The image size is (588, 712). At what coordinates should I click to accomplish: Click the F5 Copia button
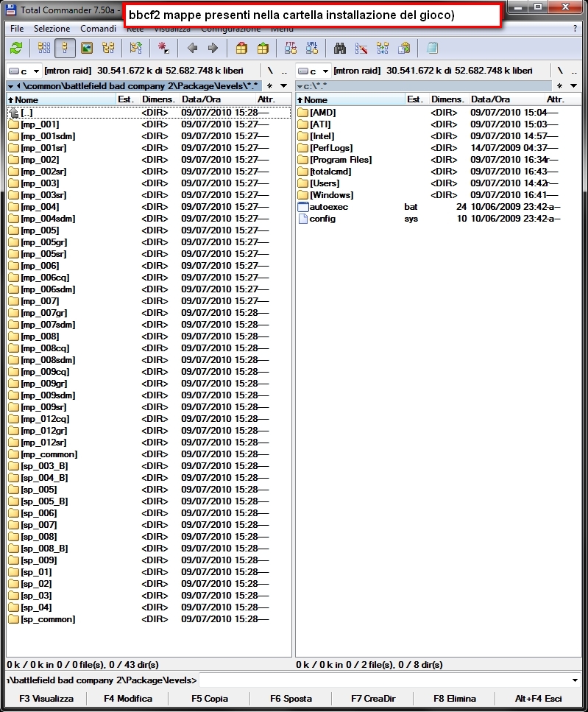click(210, 698)
